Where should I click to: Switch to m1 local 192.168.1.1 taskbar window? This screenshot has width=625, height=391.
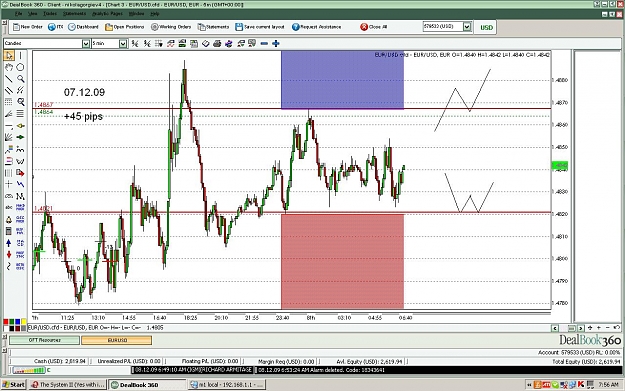(226, 385)
